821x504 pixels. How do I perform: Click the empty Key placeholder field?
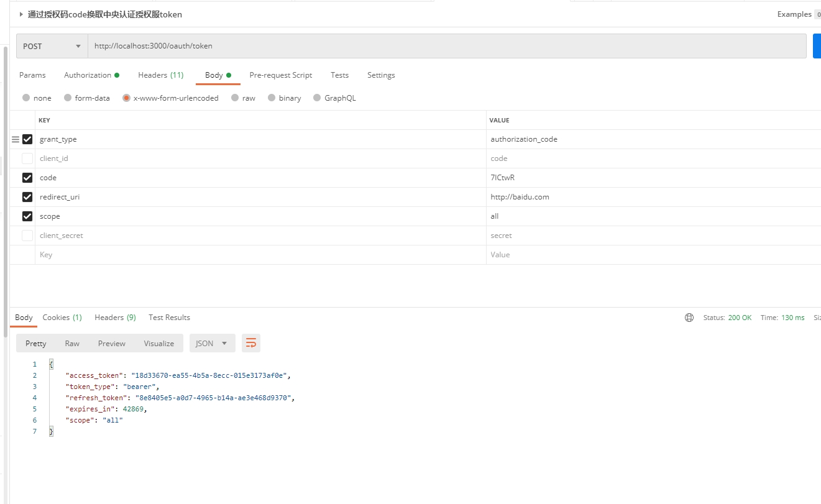(x=260, y=255)
